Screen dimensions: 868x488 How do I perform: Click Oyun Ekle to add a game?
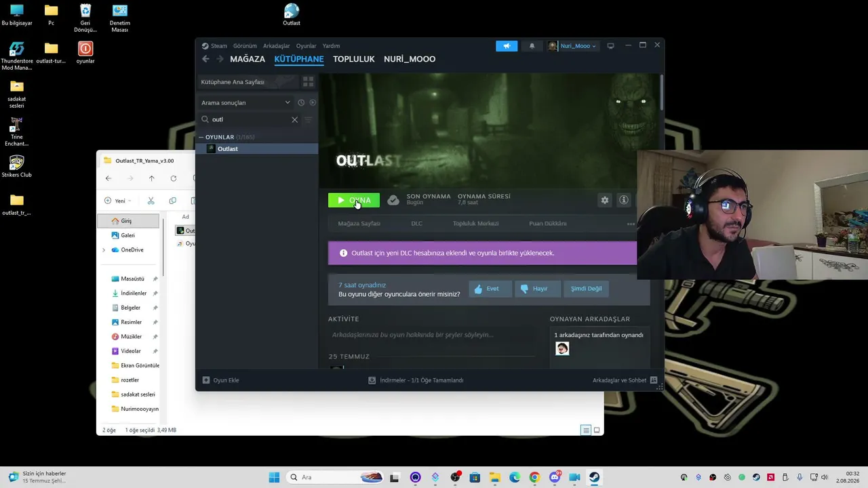(221, 380)
